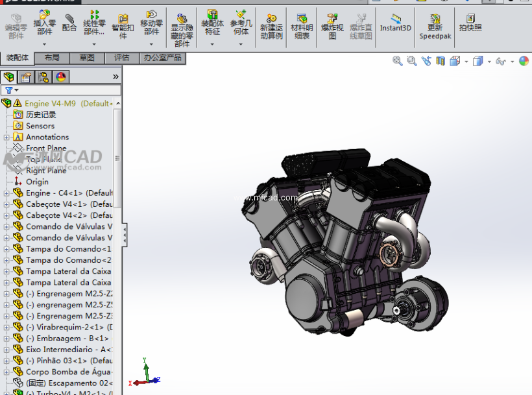Expand the Engine - C4<1> component node
The height and width of the screenshot is (395, 532).
click(x=6, y=193)
